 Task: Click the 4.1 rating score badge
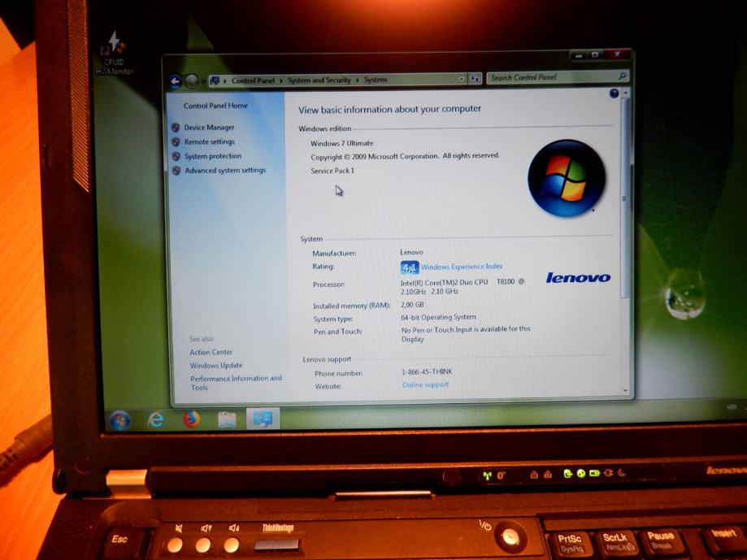click(409, 267)
